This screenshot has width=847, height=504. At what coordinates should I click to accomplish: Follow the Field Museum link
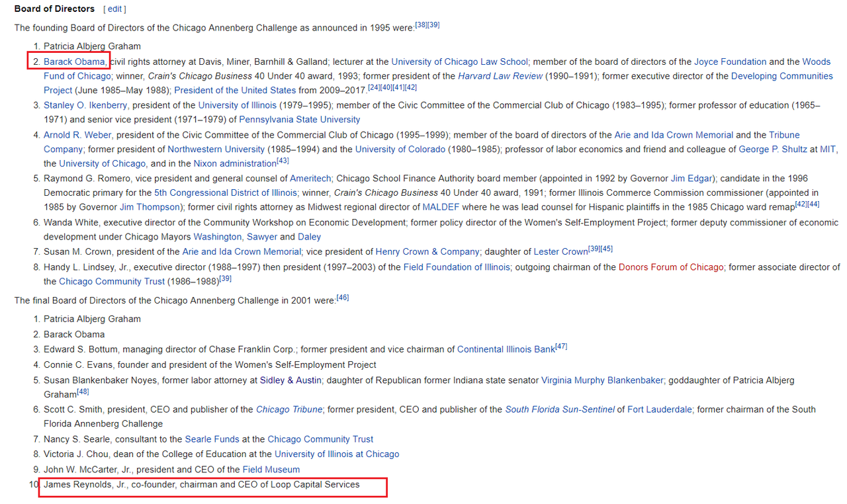click(x=271, y=470)
